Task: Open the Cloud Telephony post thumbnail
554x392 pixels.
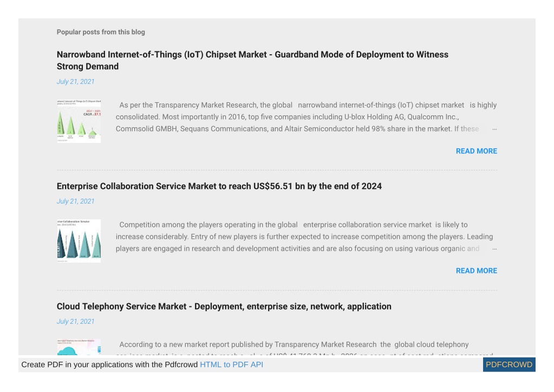Action: (79, 347)
